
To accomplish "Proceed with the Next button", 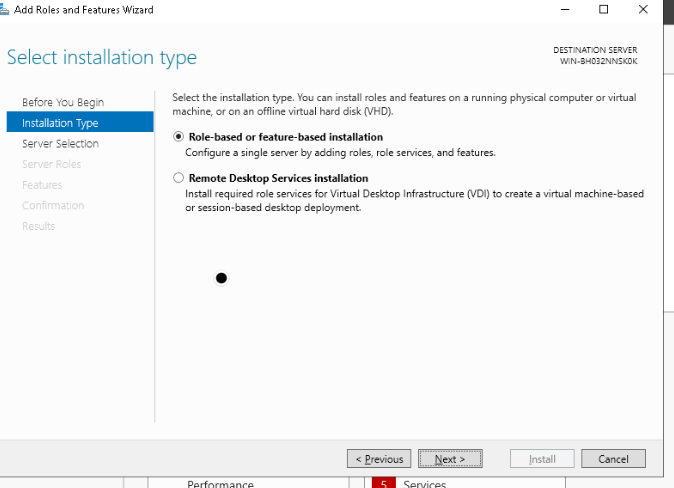I will pyautogui.click(x=449, y=459).
